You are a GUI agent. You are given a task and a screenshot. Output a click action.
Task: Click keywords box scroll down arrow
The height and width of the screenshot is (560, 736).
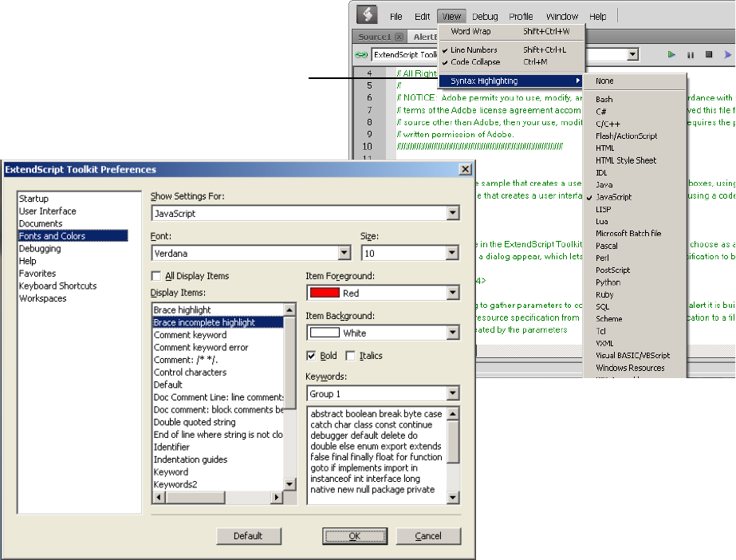click(x=452, y=497)
